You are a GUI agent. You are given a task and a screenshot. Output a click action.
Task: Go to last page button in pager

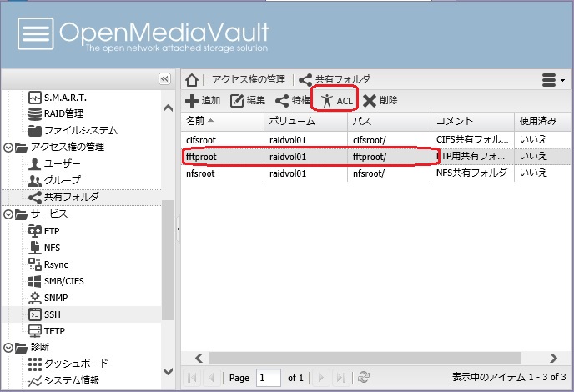(340, 377)
